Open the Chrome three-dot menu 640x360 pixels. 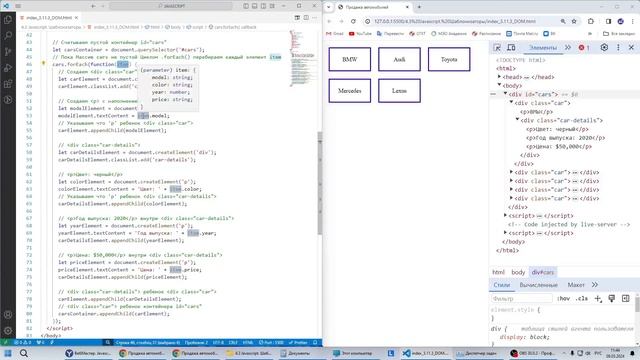coord(633,21)
